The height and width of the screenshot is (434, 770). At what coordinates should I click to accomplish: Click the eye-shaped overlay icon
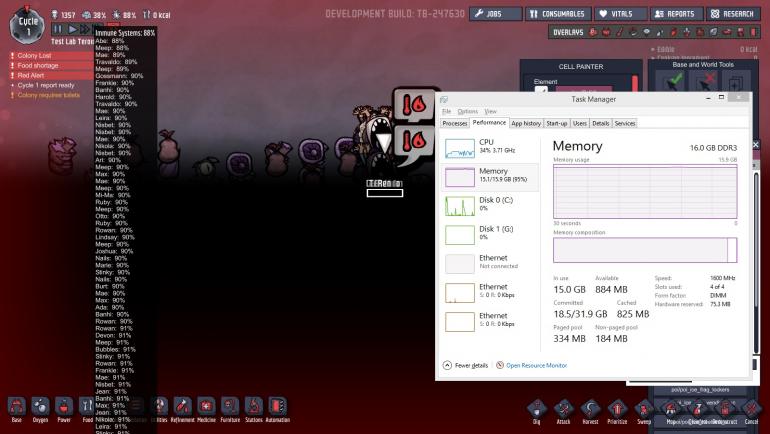coord(647,32)
